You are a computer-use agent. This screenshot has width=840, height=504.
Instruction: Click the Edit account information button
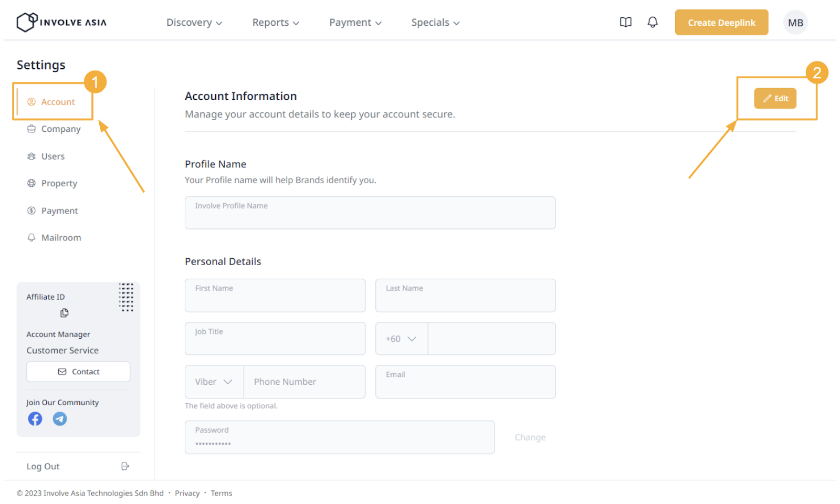tap(775, 99)
